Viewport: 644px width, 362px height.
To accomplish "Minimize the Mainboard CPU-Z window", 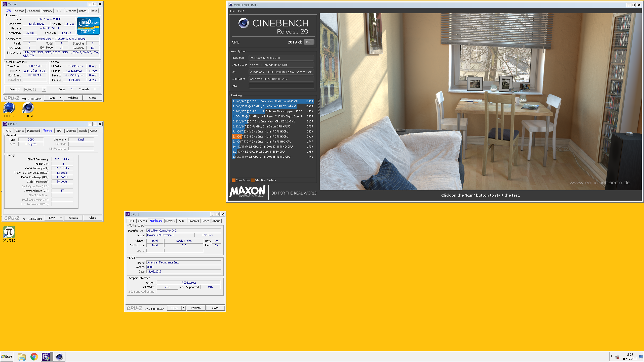I will 212,214.
